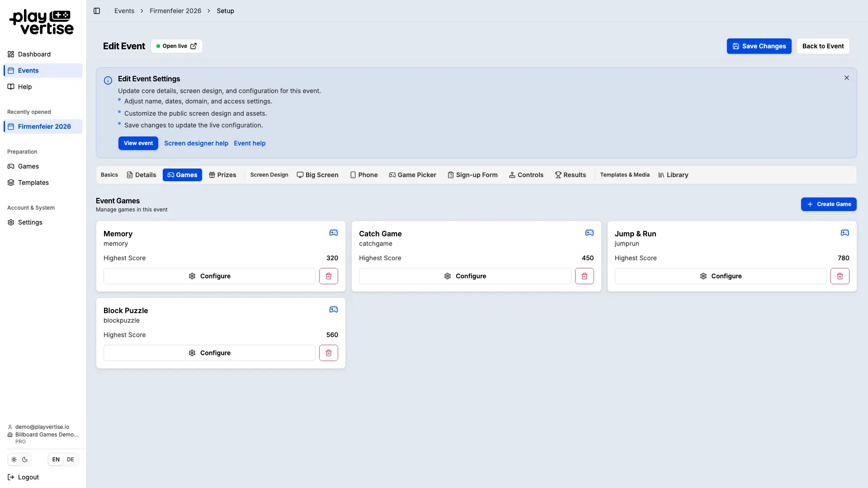Click the Playvertise logo
The width and height of the screenshot is (868, 488).
coord(42,22)
